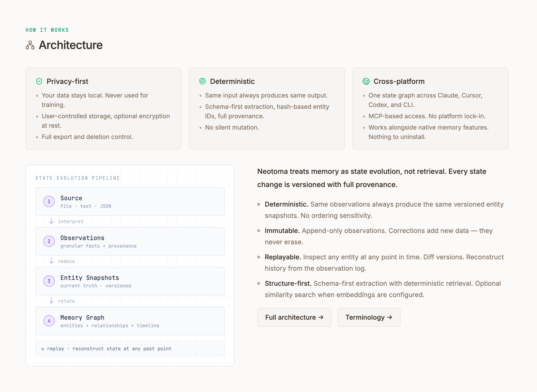Select the replay icon in the dashed box
The image size is (537, 392).
tap(42, 349)
